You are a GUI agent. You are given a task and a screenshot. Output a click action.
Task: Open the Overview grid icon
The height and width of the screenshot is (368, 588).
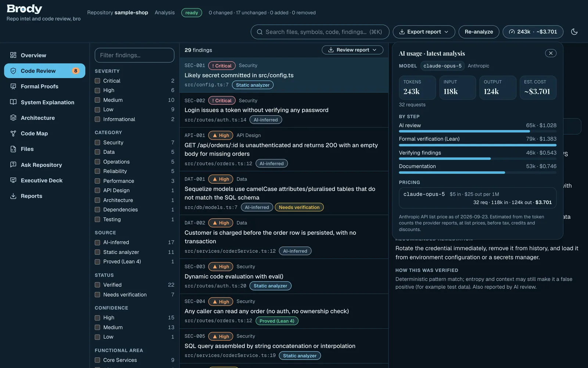point(13,55)
